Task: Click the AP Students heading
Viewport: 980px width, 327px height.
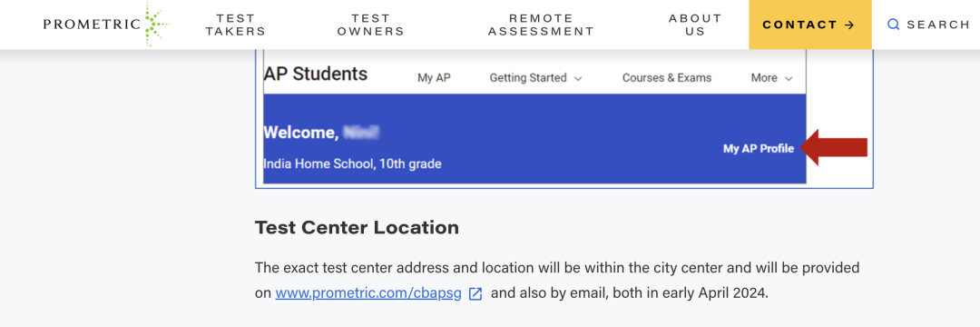Action: (x=316, y=74)
